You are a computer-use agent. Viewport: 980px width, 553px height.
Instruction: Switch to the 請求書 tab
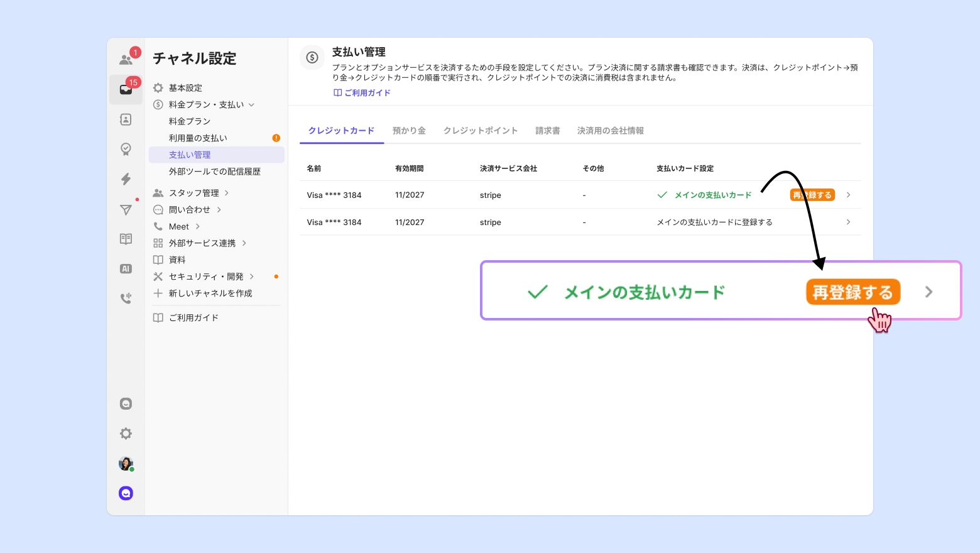click(x=547, y=131)
